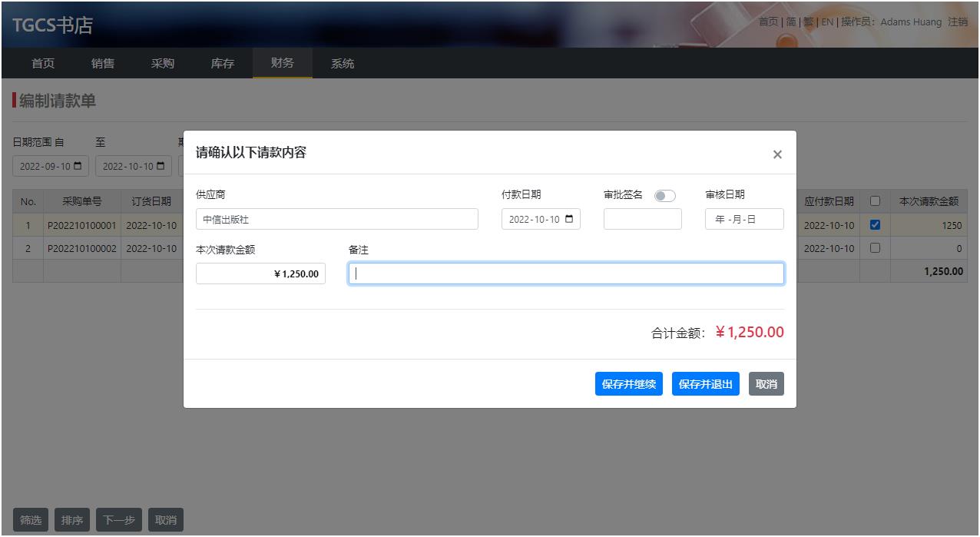
Task: Uncheck the checkbox for row 1
Action: 875,226
